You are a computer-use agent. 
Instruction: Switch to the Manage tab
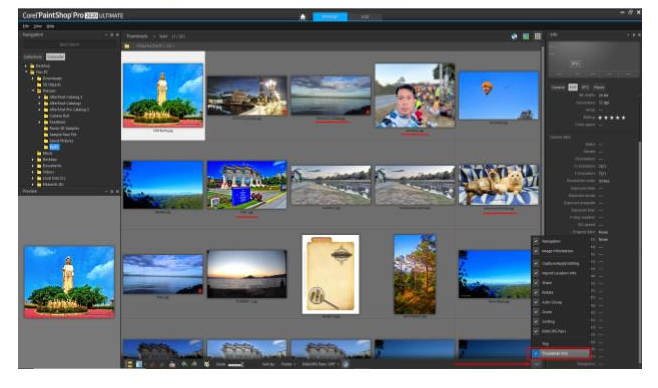[330, 17]
